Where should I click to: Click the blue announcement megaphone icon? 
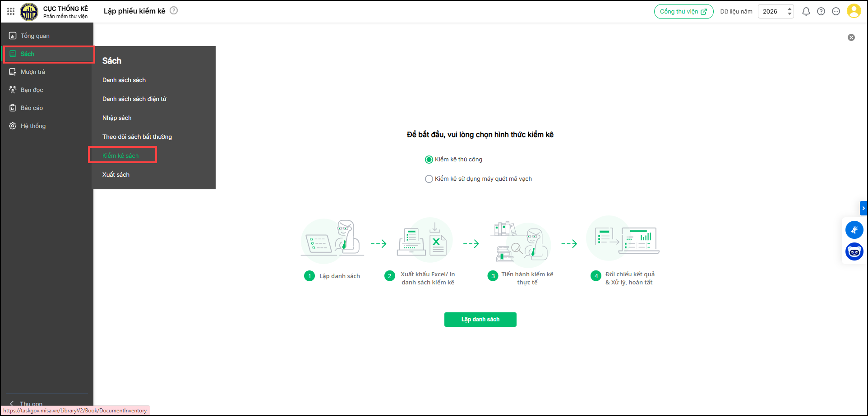(854, 230)
